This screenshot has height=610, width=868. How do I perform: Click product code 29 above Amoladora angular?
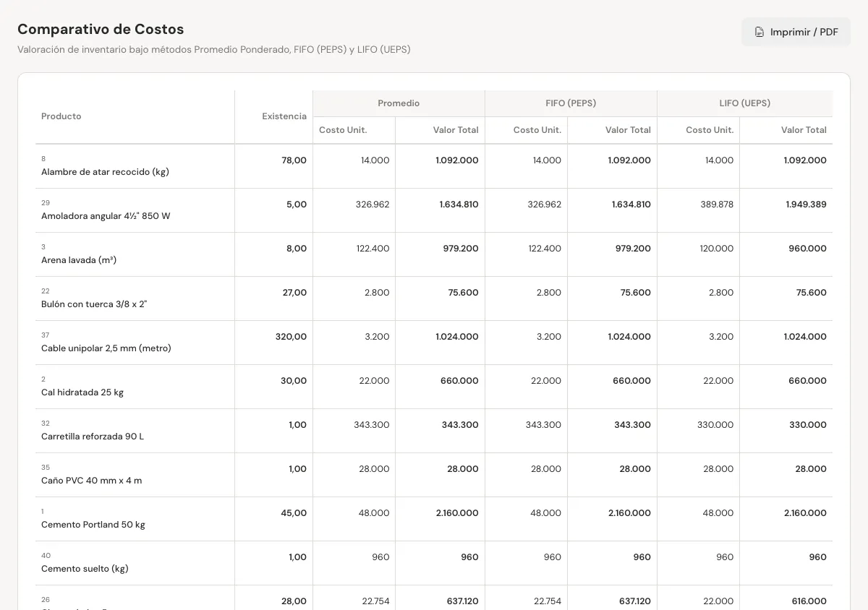(x=46, y=203)
